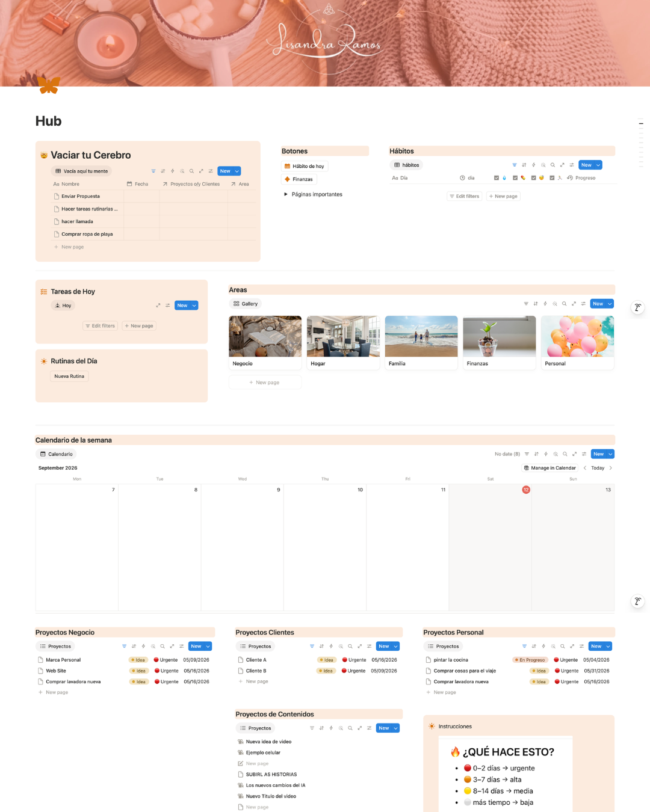
Task: Click the water drop checkbox column in Hábitos
Action: point(500,178)
